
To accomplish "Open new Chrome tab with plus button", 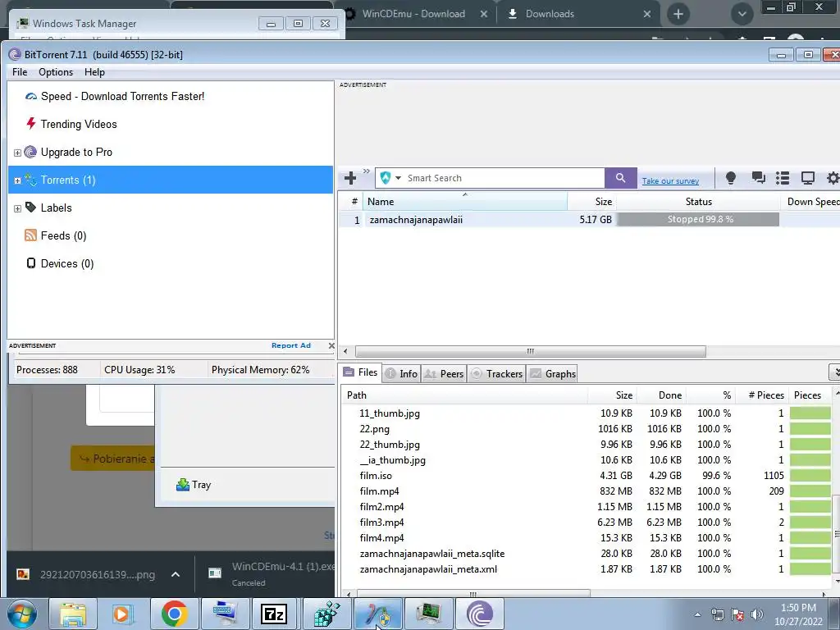I will (678, 14).
